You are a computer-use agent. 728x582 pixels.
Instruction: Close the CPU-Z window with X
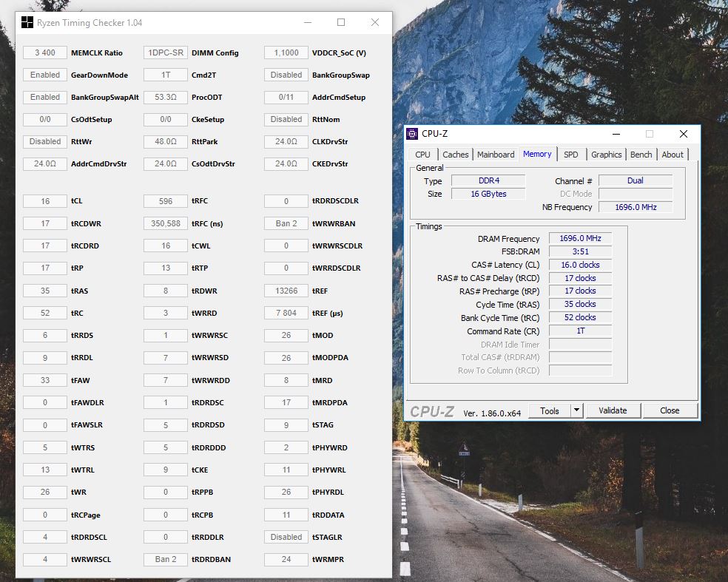[684, 134]
